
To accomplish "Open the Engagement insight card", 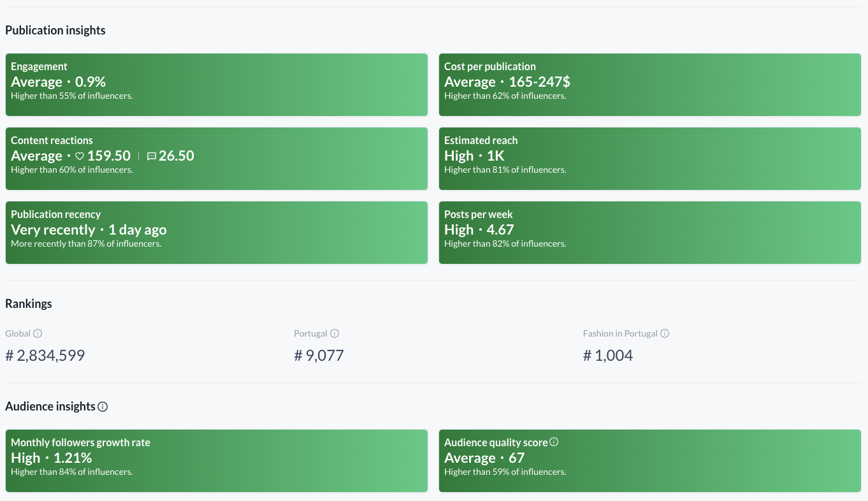I will pos(217,85).
